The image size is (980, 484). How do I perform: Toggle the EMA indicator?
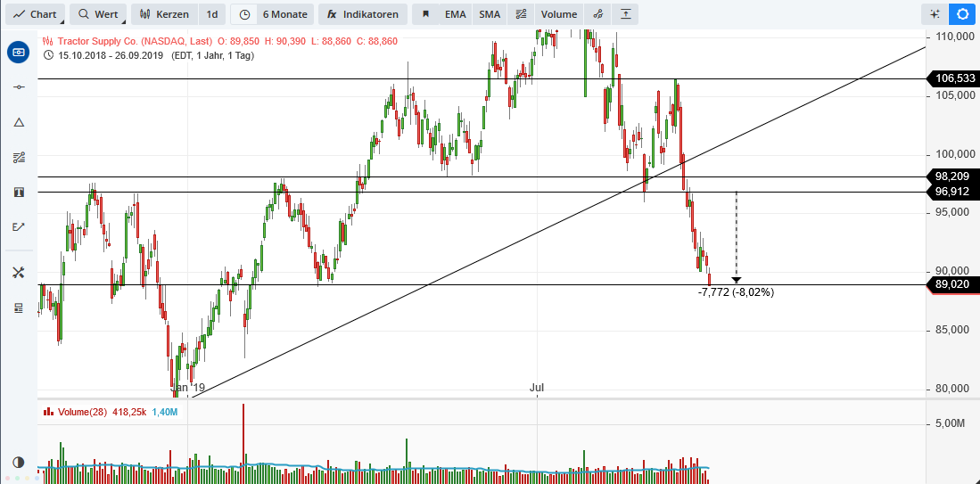[455, 14]
